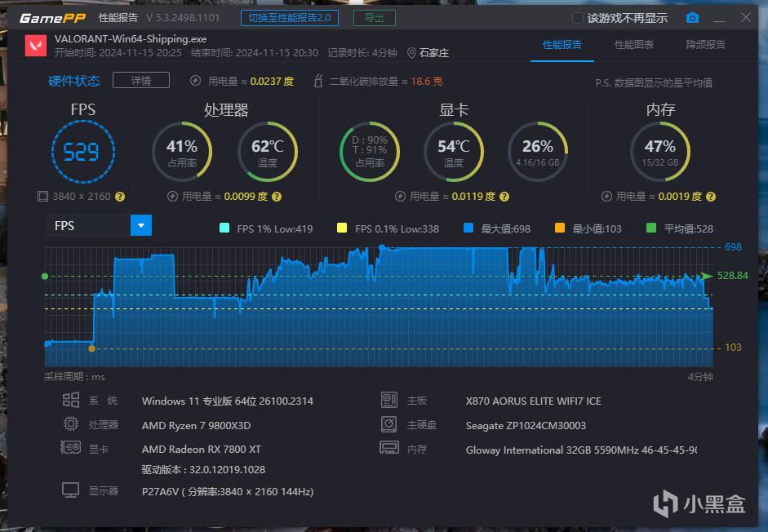This screenshot has height=532, width=768.
Task: Switch to the 性能图表 tab
Action: tap(634, 45)
